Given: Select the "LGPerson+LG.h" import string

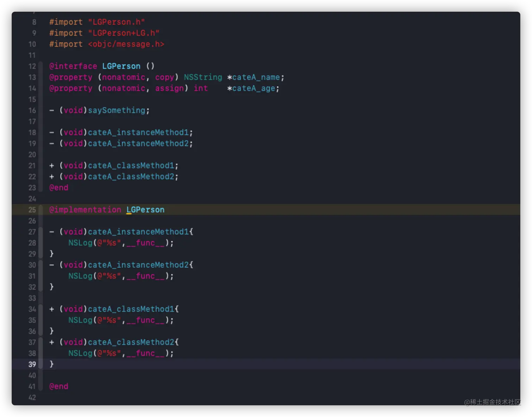Looking at the screenshot, I should click(123, 33).
